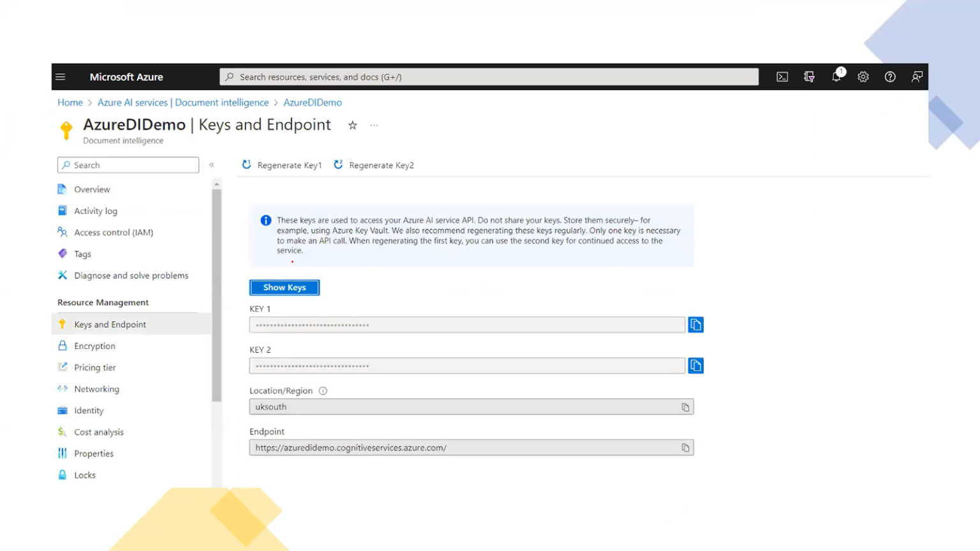Open the Azure portal hamburger menu
The width and height of the screenshot is (980, 551).
pos(60,77)
